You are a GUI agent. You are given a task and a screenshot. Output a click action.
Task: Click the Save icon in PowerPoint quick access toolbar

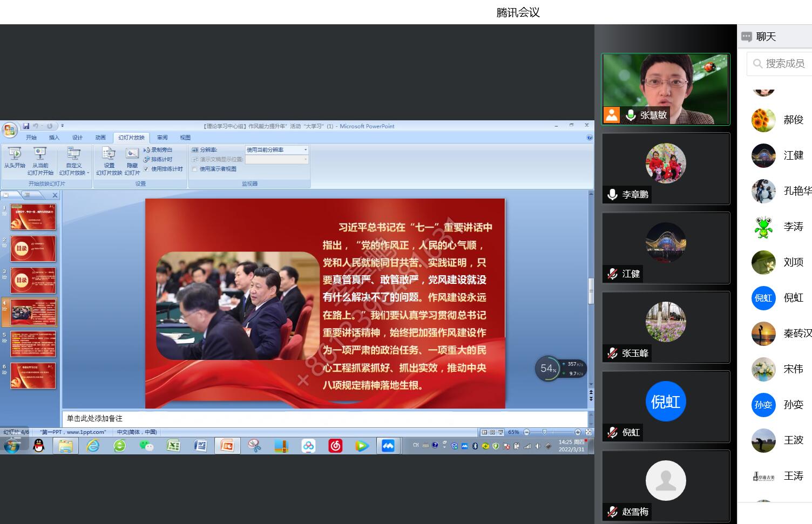[26, 126]
